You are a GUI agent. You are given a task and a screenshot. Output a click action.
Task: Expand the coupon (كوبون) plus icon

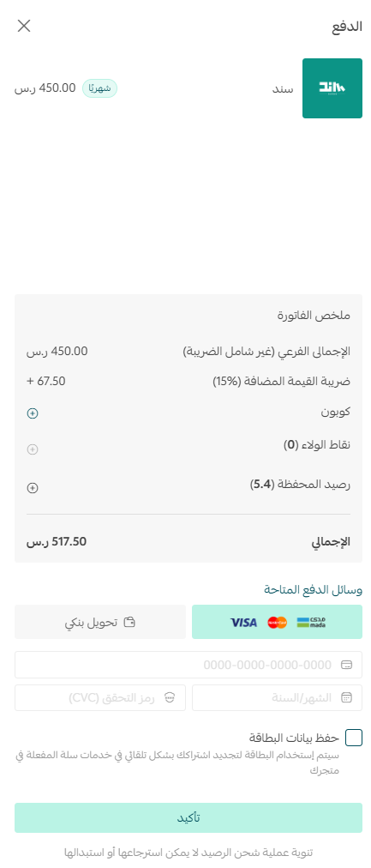33,413
